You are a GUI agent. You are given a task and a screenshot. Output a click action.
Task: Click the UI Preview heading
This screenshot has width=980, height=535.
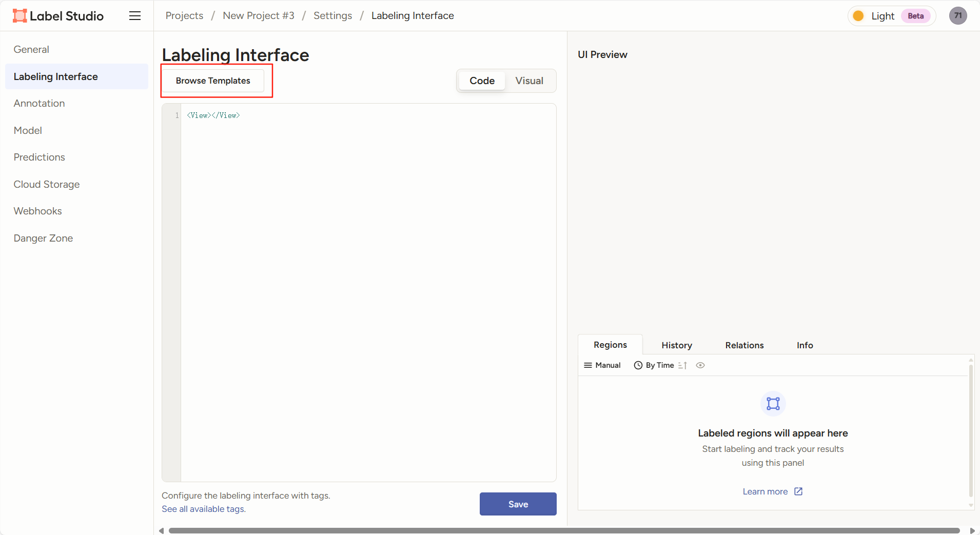602,54
